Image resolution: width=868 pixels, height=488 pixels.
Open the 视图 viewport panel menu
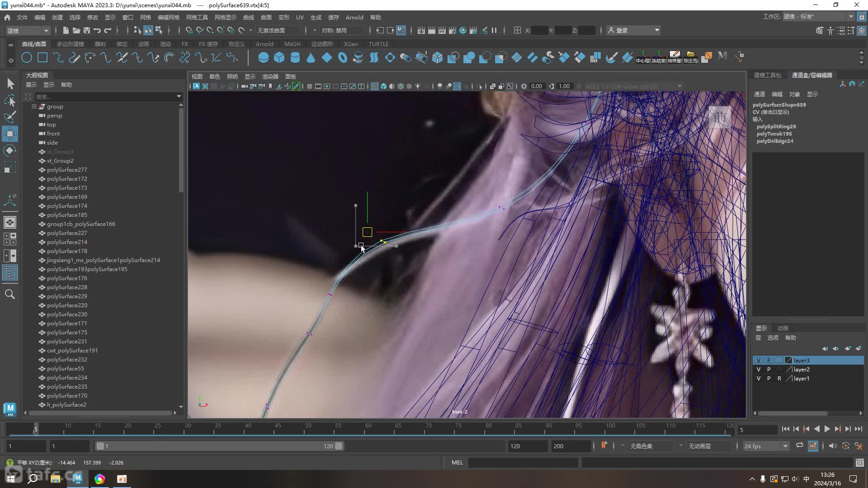[197, 76]
